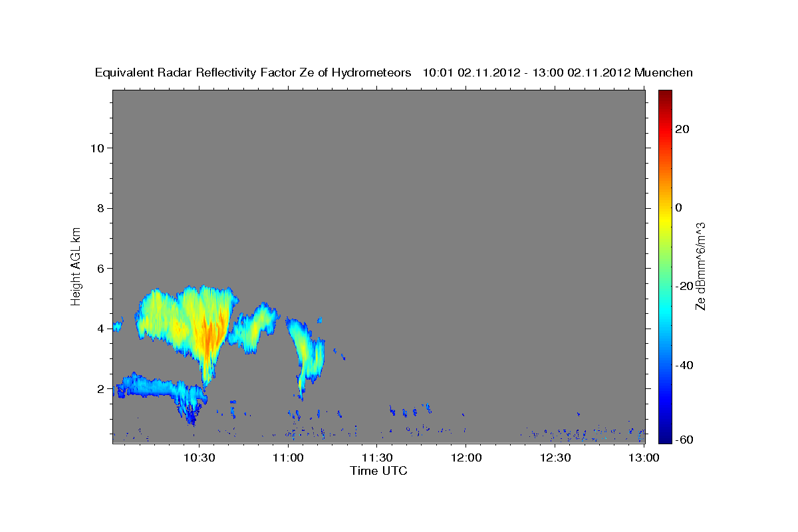Click the dark blue bottom of colorbar
798x532 pixels.
(x=664, y=438)
